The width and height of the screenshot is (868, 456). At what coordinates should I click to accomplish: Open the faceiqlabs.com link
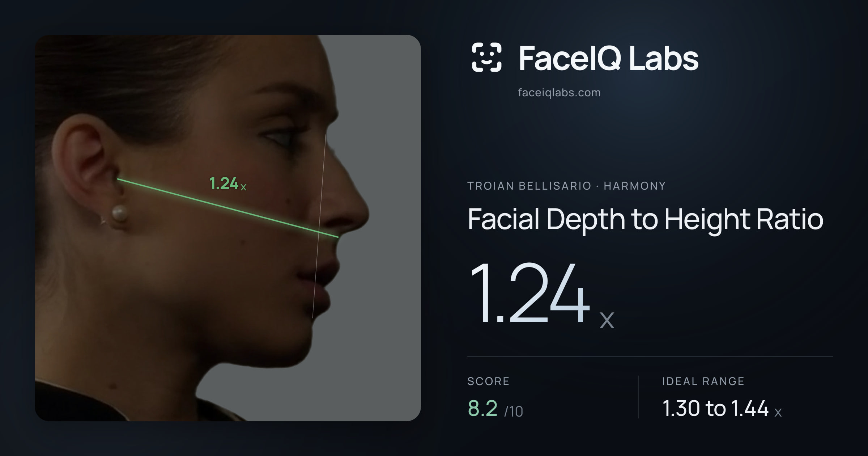pyautogui.click(x=559, y=93)
